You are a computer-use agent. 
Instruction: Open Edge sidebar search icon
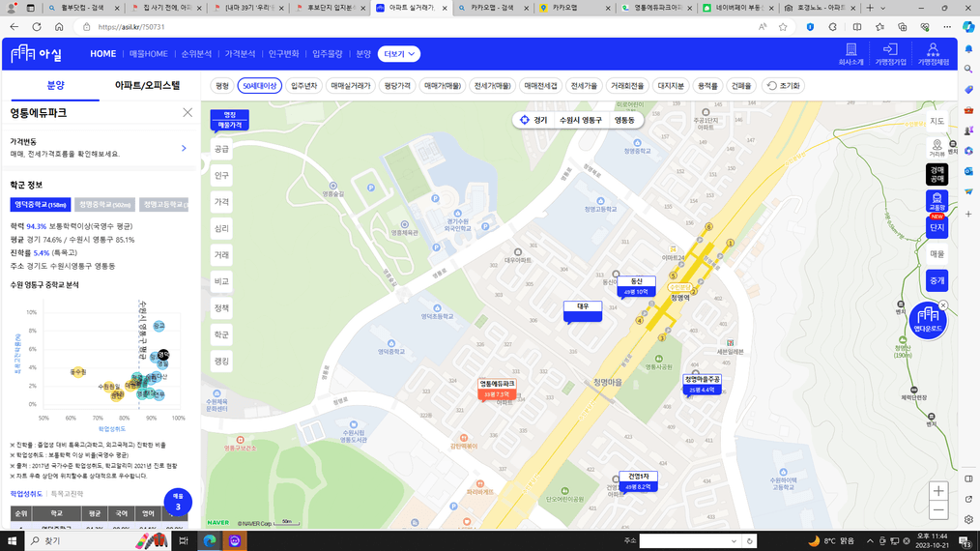pyautogui.click(x=968, y=70)
